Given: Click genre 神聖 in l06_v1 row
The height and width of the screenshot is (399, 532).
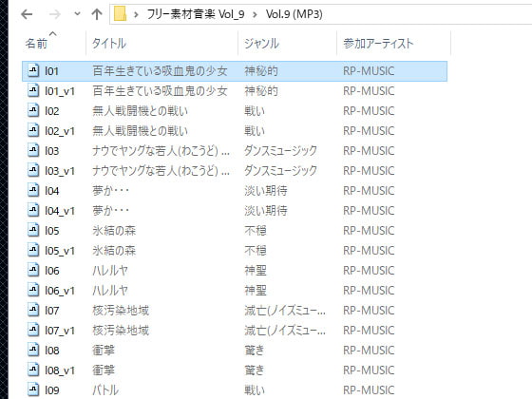Looking at the screenshot, I should tap(256, 291).
